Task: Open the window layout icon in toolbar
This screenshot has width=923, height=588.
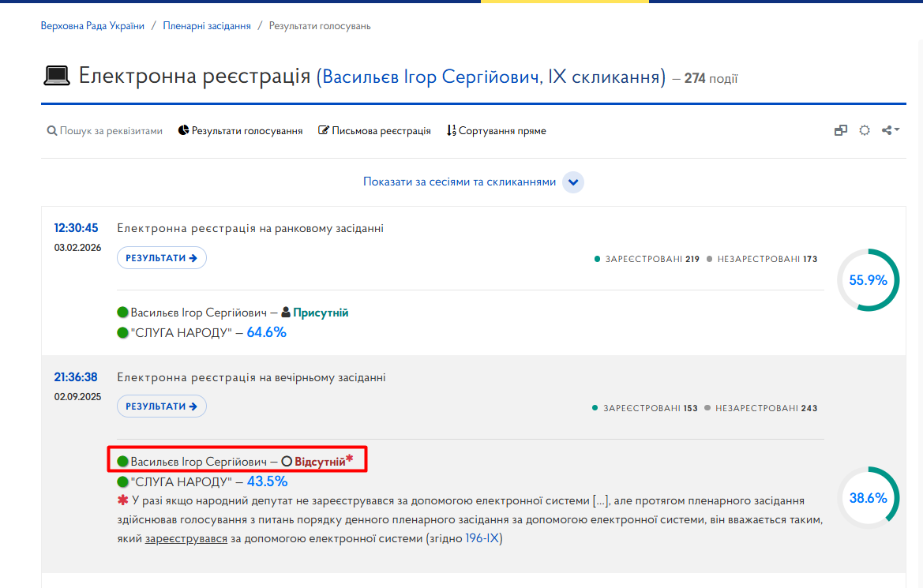Action: click(841, 131)
